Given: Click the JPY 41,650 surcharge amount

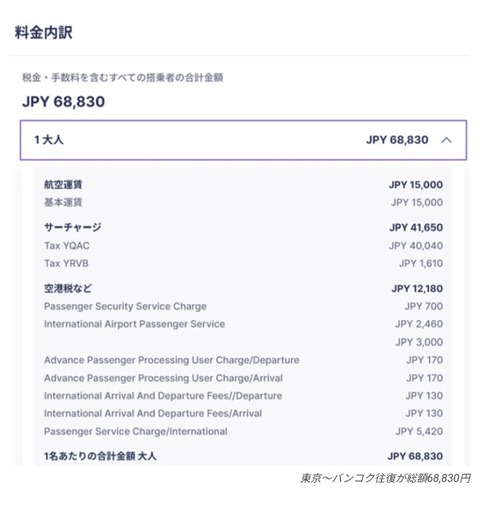Looking at the screenshot, I should click(x=416, y=227).
